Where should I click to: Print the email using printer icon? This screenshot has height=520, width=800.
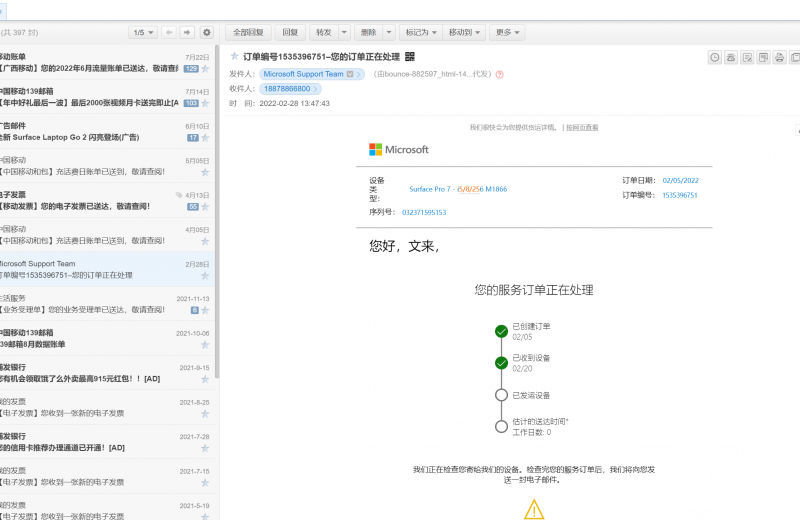(x=779, y=58)
